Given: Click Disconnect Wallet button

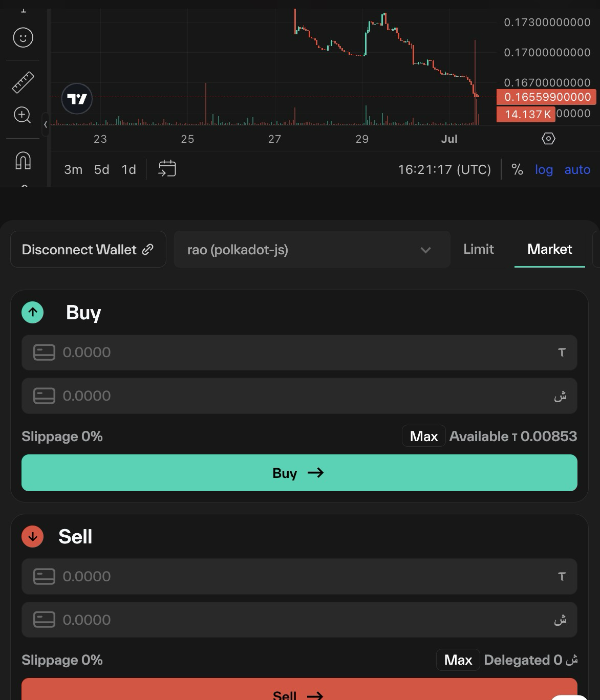Looking at the screenshot, I should click(88, 249).
